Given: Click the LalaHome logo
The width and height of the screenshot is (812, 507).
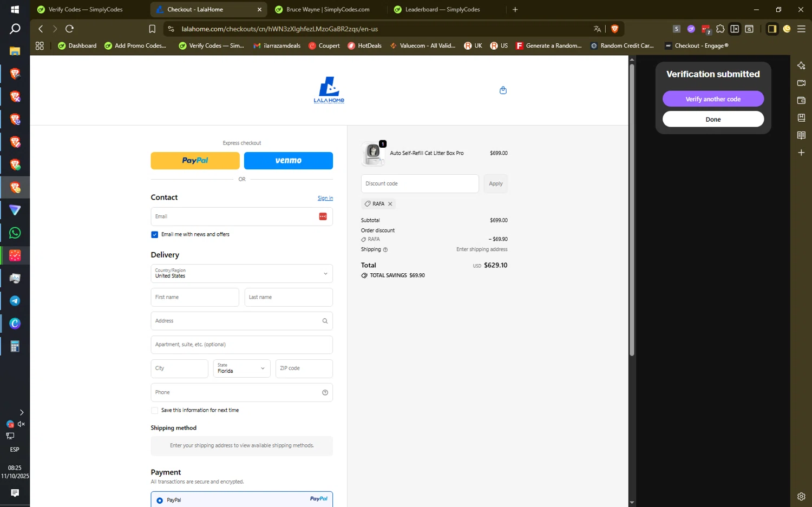Looking at the screenshot, I should pos(329,90).
